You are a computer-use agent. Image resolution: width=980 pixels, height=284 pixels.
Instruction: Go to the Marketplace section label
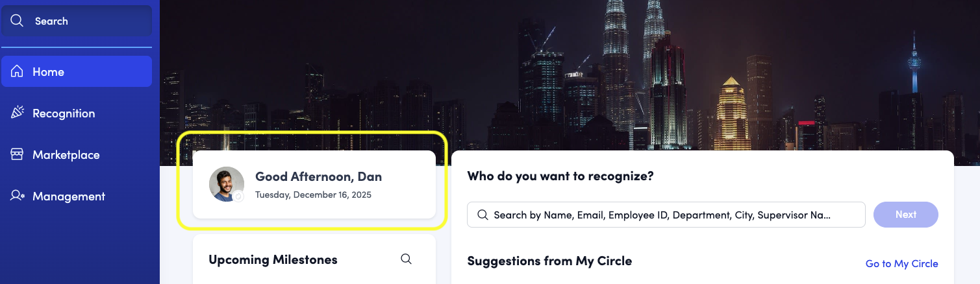click(66, 155)
